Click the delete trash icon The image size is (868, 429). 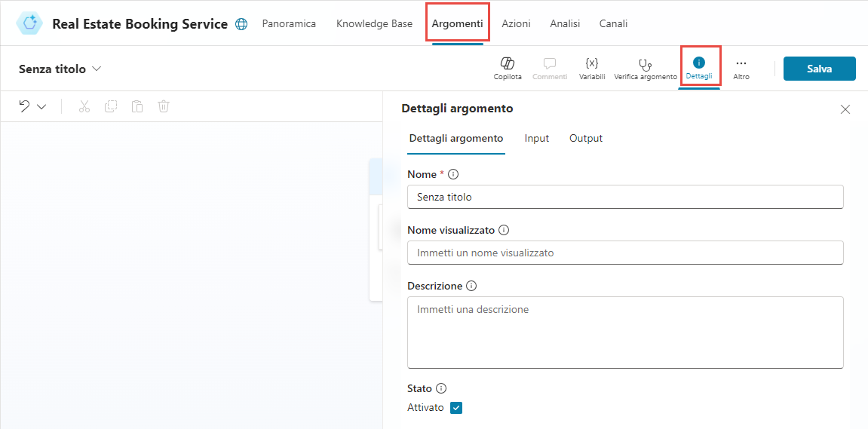tap(164, 106)
